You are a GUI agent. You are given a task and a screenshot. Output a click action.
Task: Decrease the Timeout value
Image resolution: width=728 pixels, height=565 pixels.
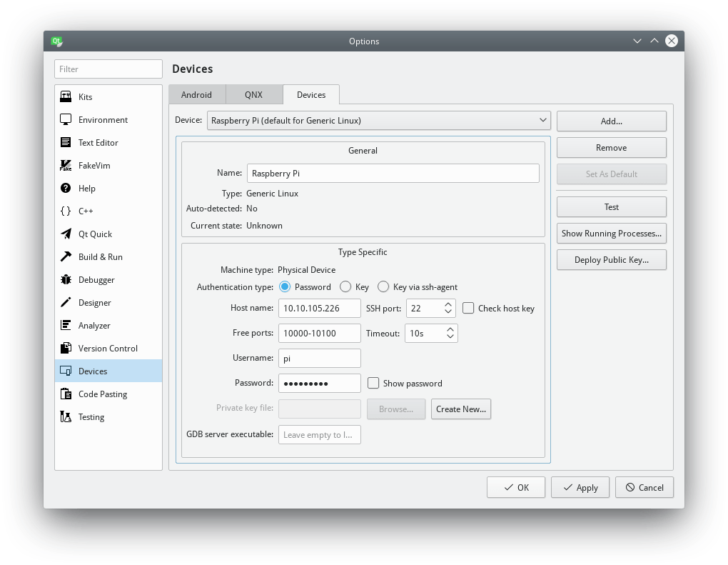pos(450,336)
